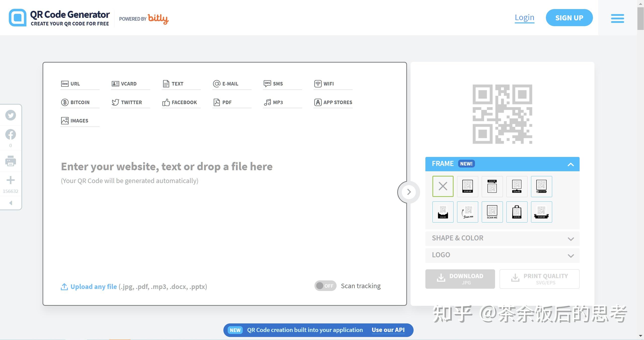
Task: Collapse the FRAME section
Action: (571, 164)
